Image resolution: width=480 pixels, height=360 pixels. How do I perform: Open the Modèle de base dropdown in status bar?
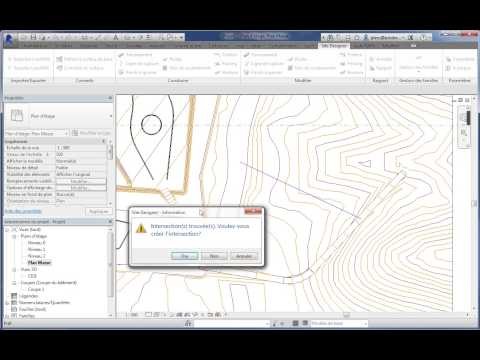click(339, 323)
